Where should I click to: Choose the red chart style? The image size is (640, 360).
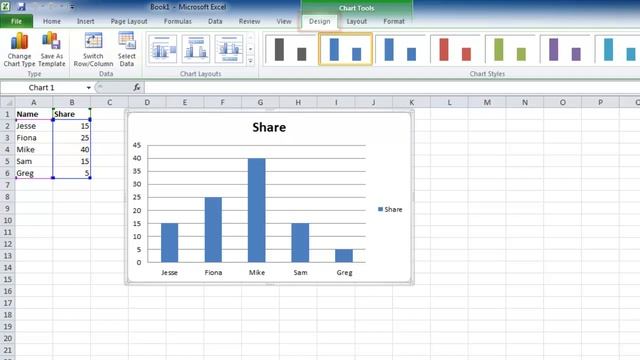pos(455,49)
